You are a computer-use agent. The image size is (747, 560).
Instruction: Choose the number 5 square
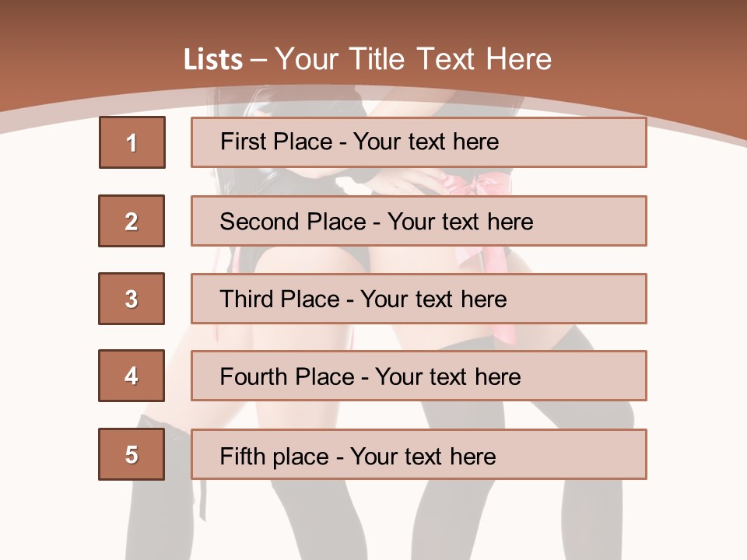pyautogui.click(x=132, y=454)
